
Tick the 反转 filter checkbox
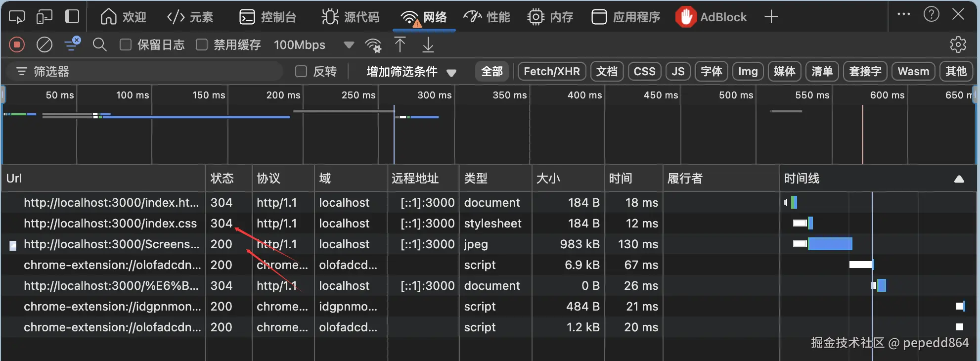[301, 72]
